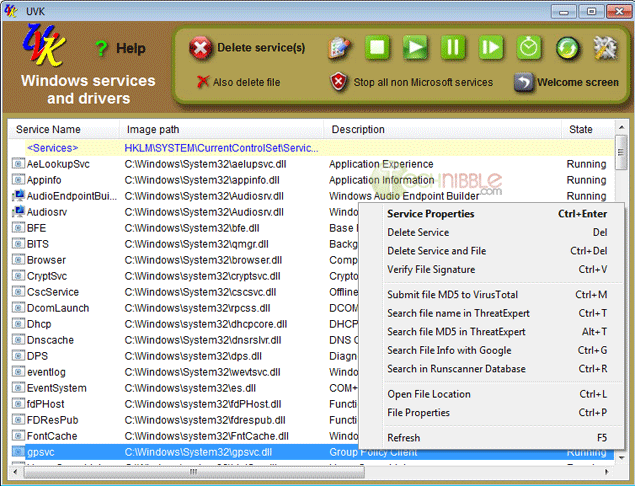Image resolution: width=635 pixels, height=486 pixels.
Task: Select Search in Runscanner Database
Action: [x=497, y=369]
